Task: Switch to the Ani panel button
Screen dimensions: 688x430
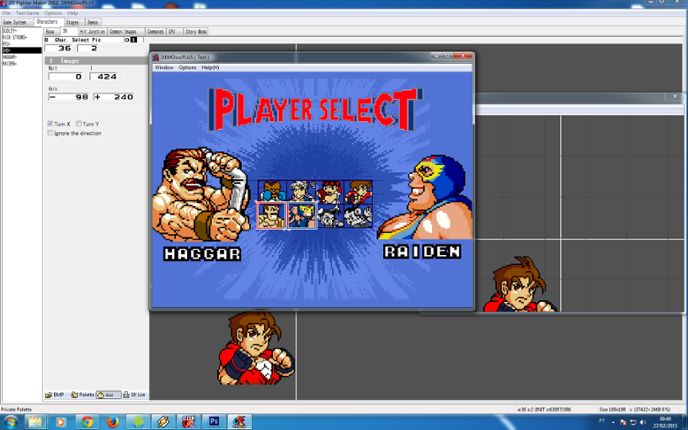Action: pos(108,395)
